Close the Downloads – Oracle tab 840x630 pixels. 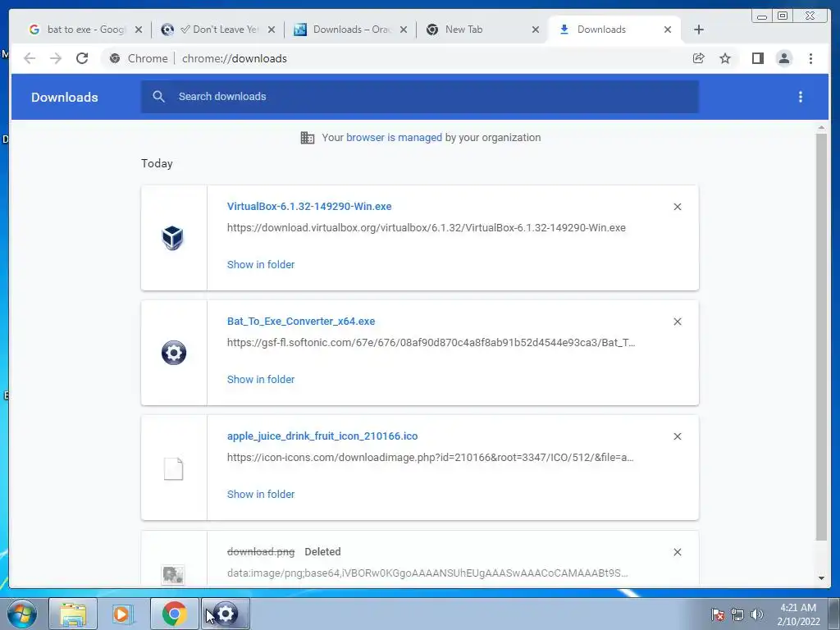point(404,30)
